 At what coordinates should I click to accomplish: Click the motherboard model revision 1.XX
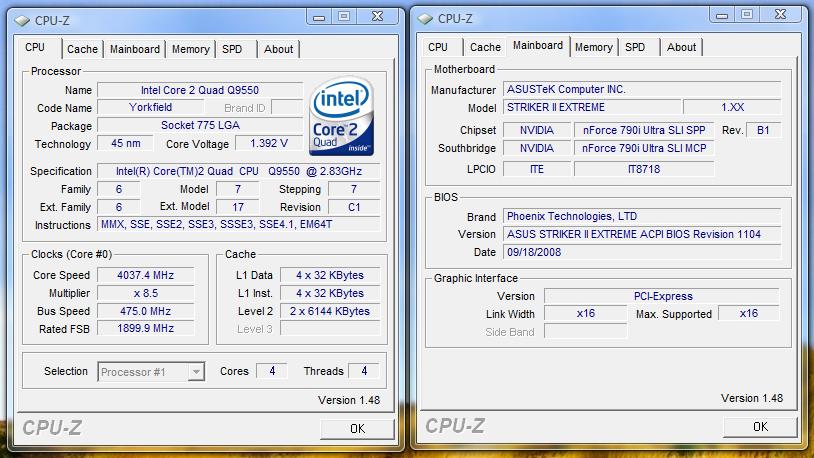(x=732, y=107)
